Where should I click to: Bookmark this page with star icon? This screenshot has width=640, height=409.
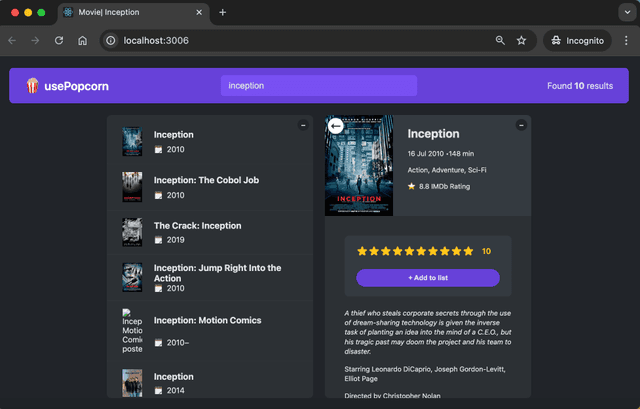pyautogui.click(x=521, y=40)
